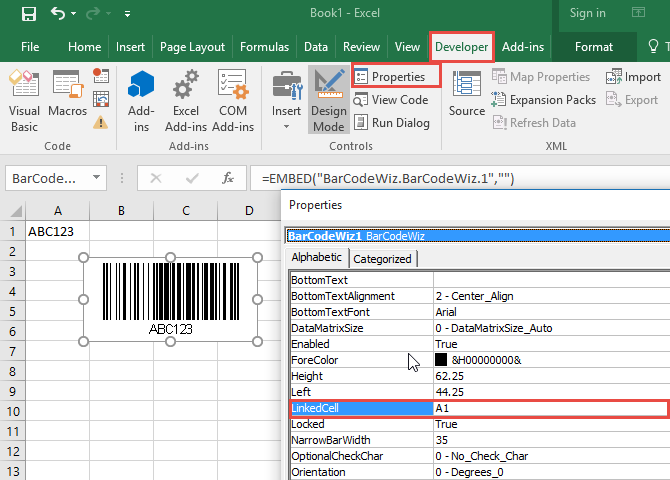
Task: Click Map Properties button
Action: 541,77
